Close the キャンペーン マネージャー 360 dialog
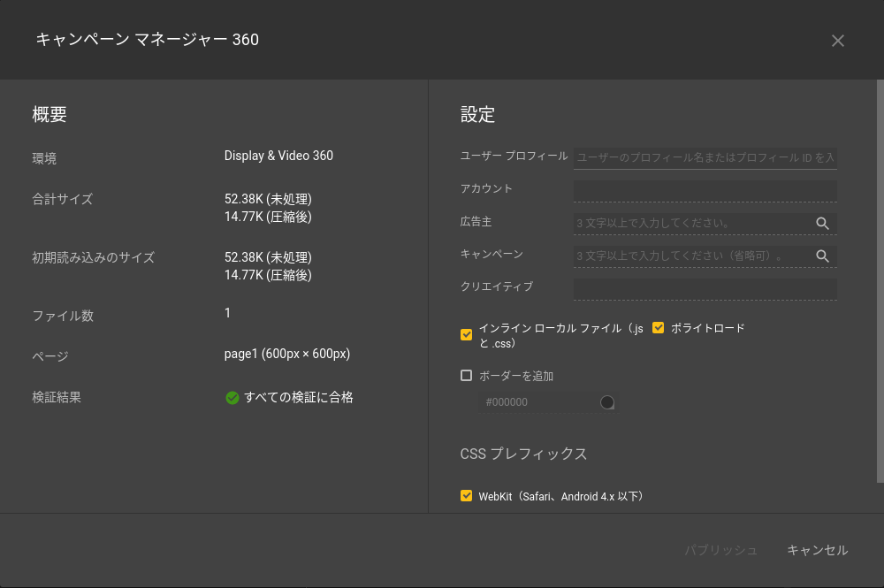This screenshot has width=884, height=588. click(x=838, y=41)
